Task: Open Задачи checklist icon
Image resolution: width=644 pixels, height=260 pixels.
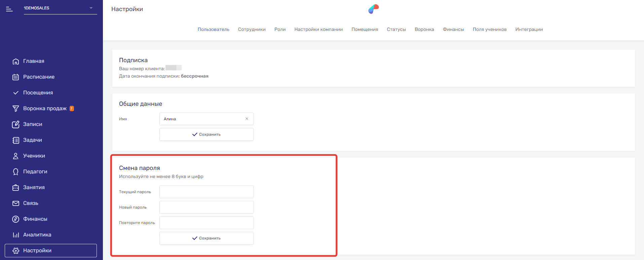Action: click(x=15, y=140)
